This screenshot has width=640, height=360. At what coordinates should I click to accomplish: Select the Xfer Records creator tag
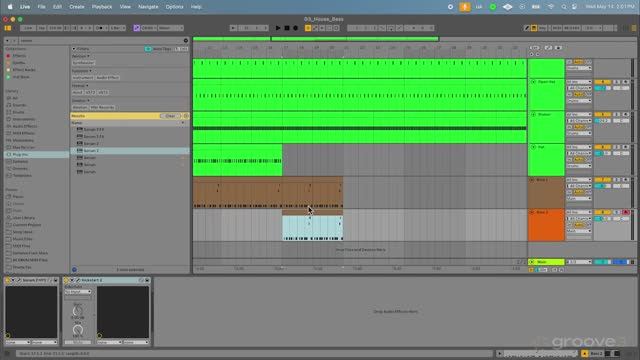tap(102, 107)
